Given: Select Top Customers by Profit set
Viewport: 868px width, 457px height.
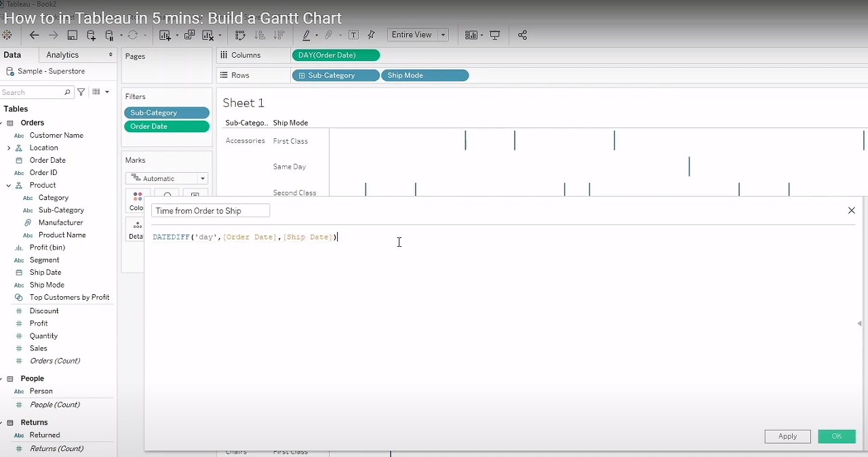Looking at the screenshot, I should click(x=69, y=298).
